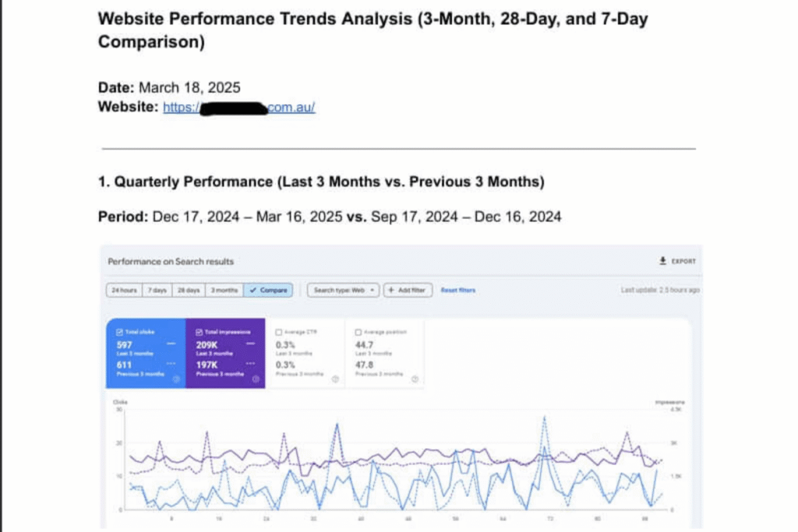
Task: Select the Compare date option
Action: click(x=268, y=291)
